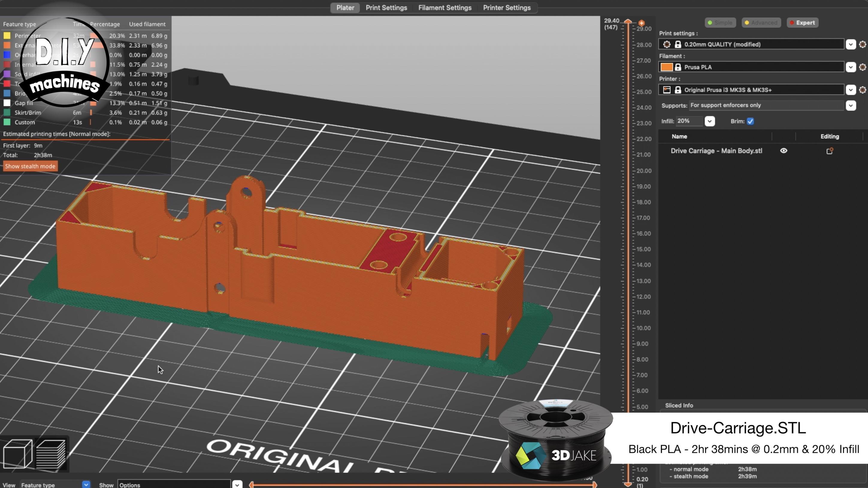The image size is (868, 488).
Task: Click the Infill 20% input field
Action: tap(689, 121)
